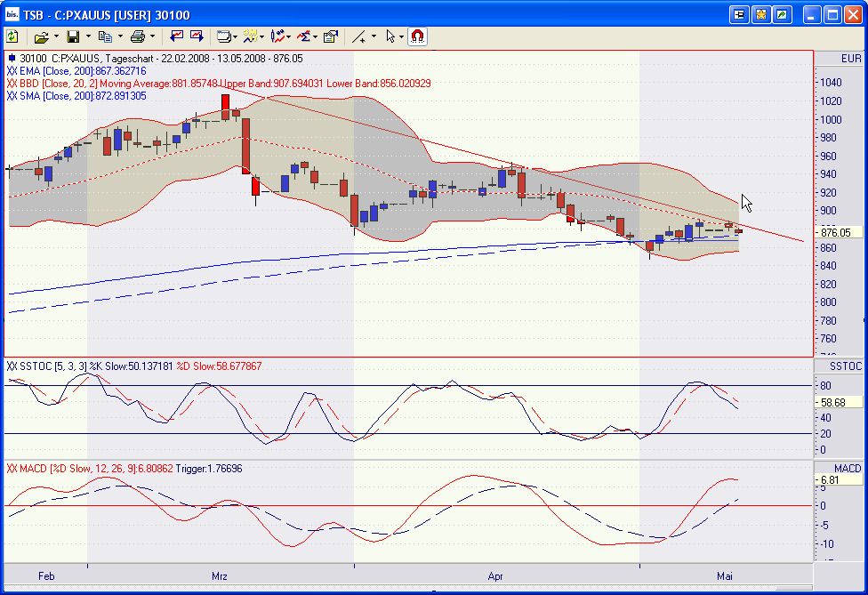868x595 pixels.
Task: Click the 6.81 MACD value label
Action: tap(840, 480)
